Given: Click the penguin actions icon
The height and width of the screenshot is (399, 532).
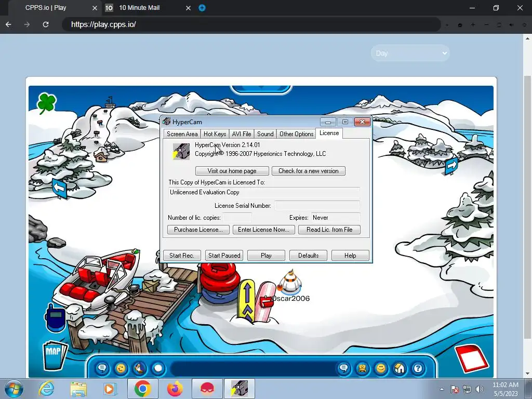Looking at the screenshot, I should click(x=139, y=368).
